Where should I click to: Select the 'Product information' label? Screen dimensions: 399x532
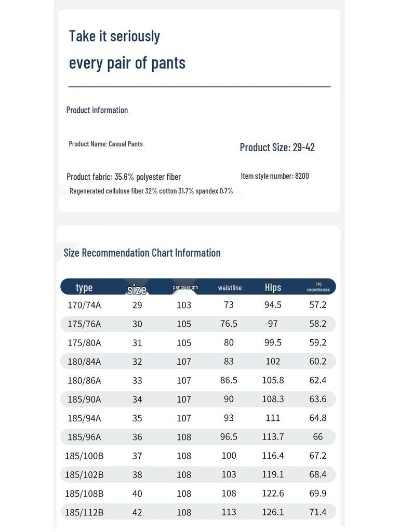point(97,110)
